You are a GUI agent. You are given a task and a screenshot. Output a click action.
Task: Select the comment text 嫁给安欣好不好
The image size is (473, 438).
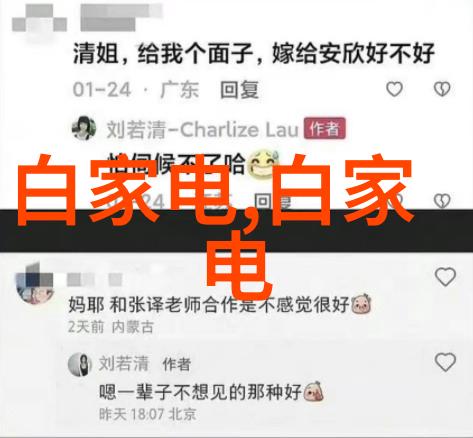click(x=353, y=53)
